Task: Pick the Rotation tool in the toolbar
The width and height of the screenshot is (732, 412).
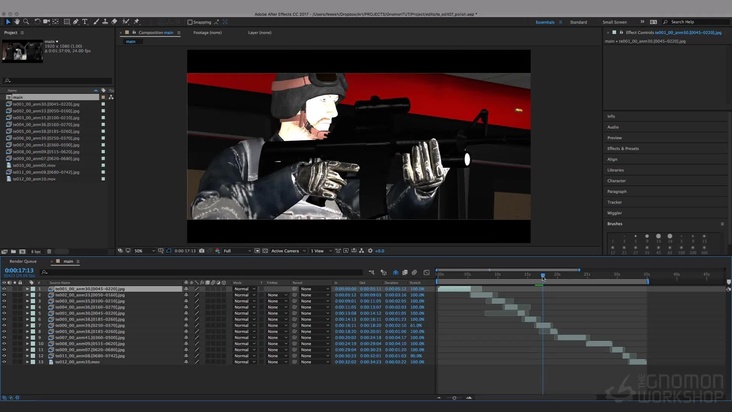Action: (37, 21)
